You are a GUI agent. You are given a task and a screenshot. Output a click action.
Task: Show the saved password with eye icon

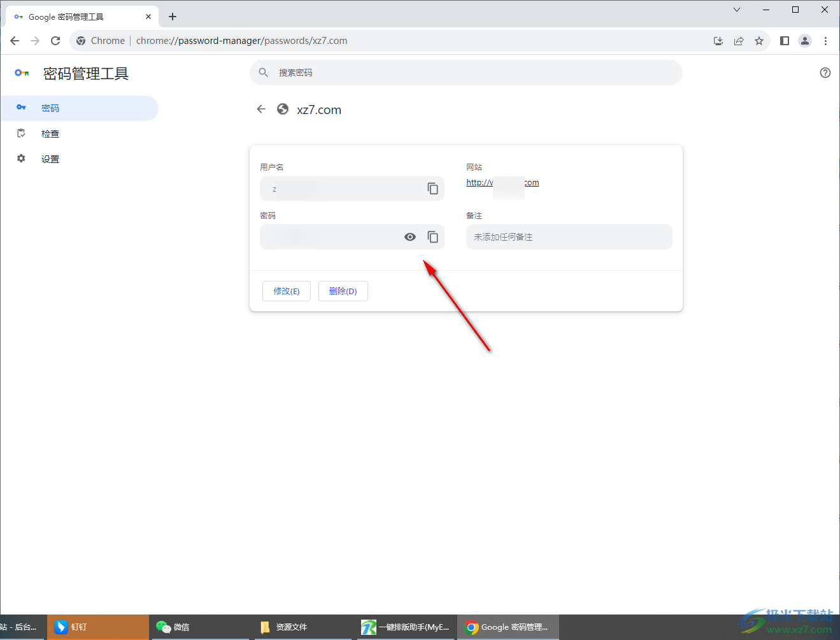coord(410,237)
